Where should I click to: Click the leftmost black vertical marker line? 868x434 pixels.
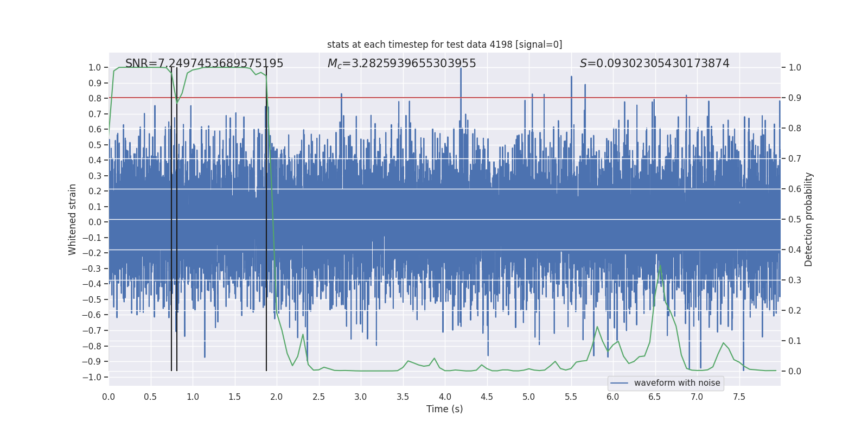click(171, 217)
